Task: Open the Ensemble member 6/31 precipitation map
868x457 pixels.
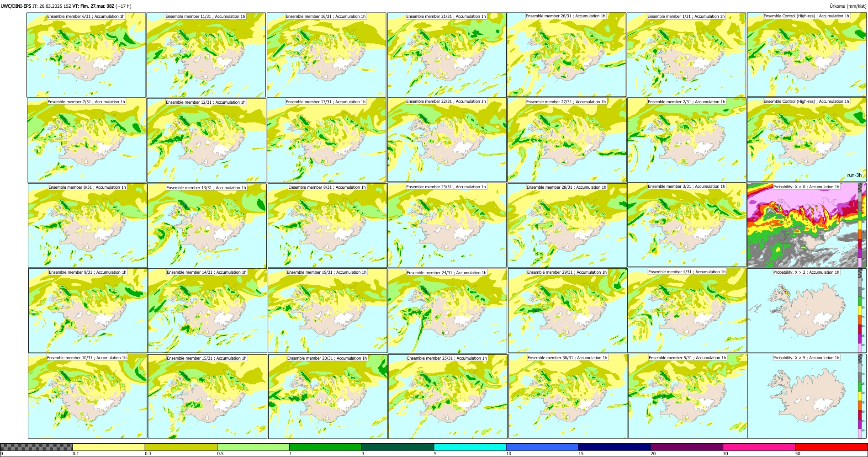Action: pos(86,55)
